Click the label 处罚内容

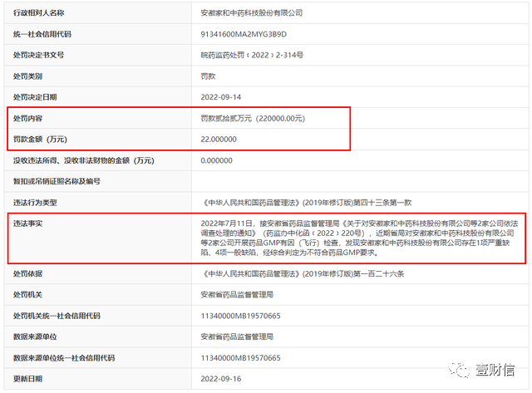[27, 118]
